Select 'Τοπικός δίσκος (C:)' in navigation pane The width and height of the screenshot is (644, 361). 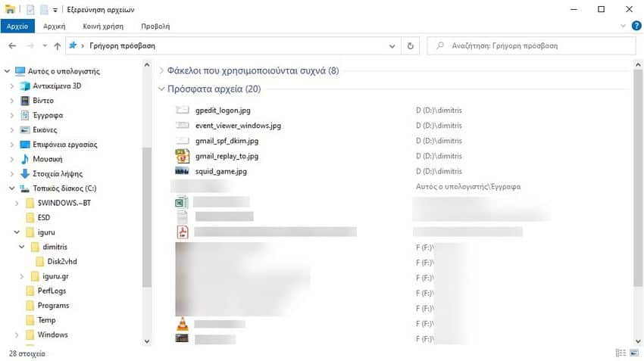(x=64, y=188)
